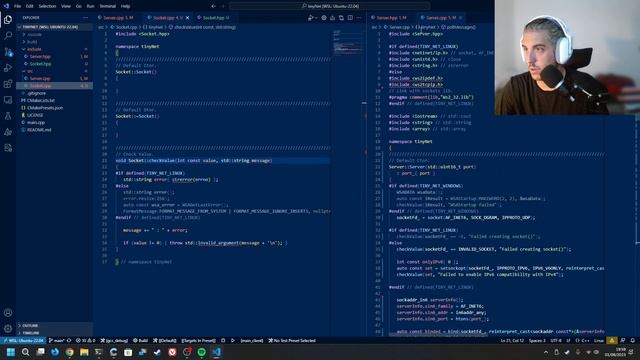
Task: Click the CMake Build button in status bar
Action: pyautogui.click(x=140, y=340)
